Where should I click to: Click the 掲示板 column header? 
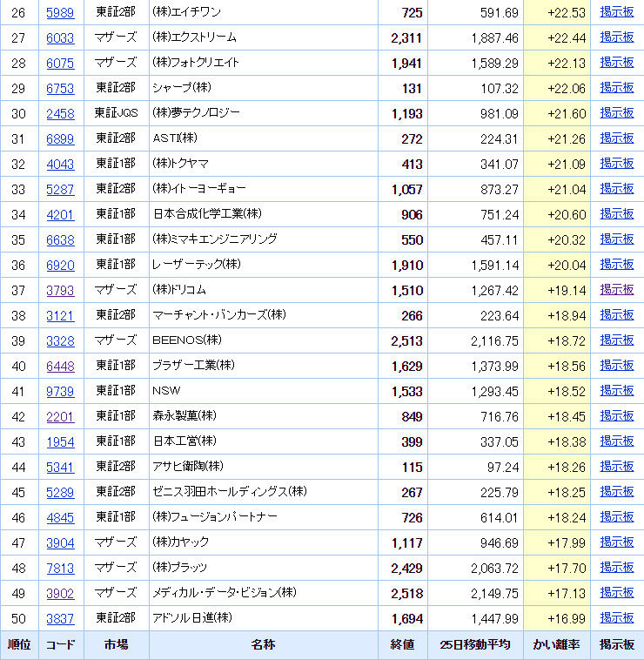point(617,645)
